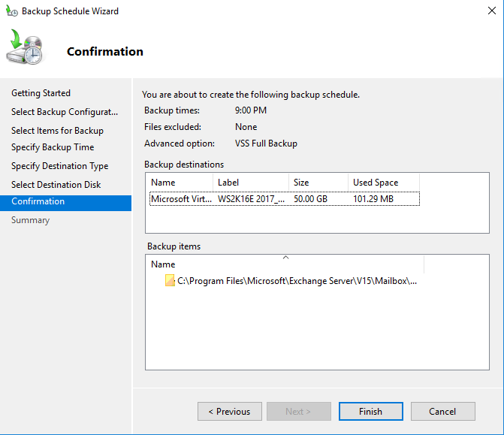This screenshot has width=504, height=435.
Task: Click the Backup Schedule Wizard title bar icon
Action: click(x=11, y=11)
